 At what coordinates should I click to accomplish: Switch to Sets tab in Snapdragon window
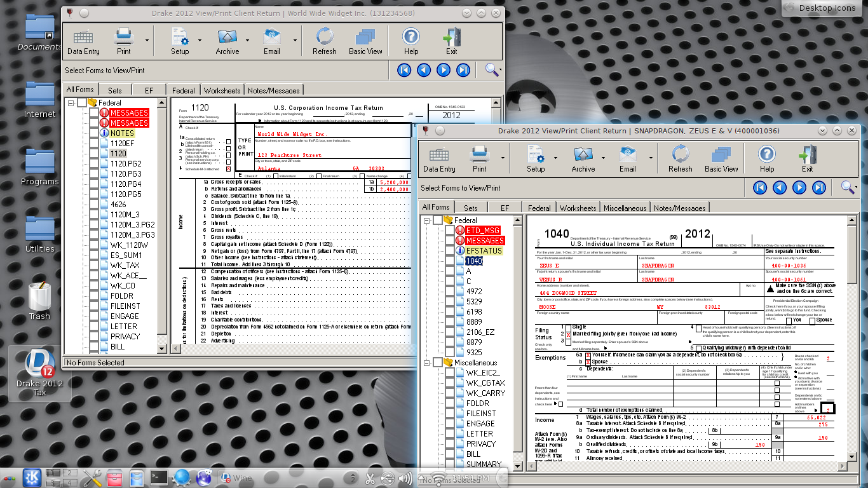[471, 208]
